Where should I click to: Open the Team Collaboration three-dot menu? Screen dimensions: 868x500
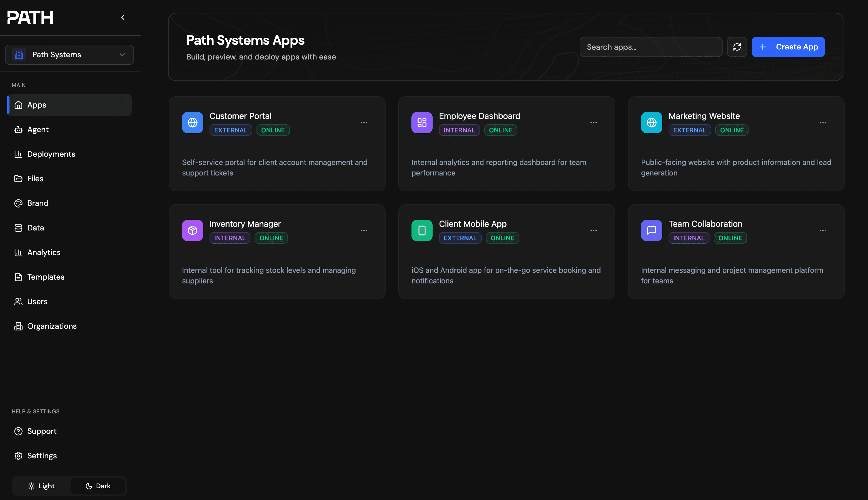click(823, 230)
